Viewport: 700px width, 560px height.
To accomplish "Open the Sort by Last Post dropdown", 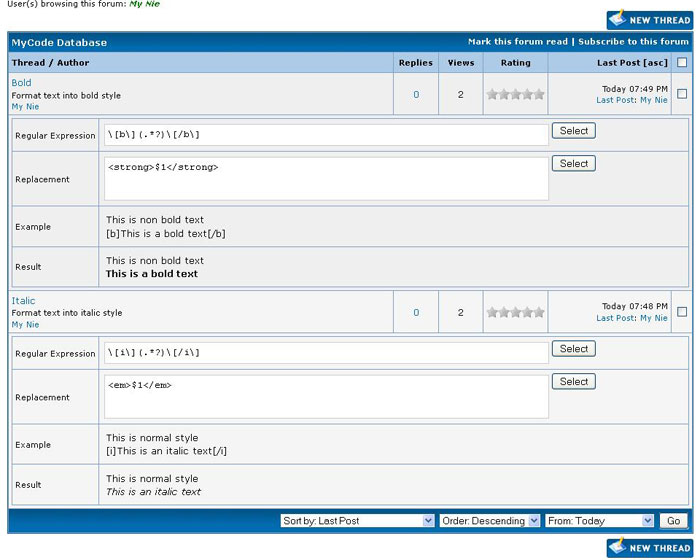I will click(357, 521).
